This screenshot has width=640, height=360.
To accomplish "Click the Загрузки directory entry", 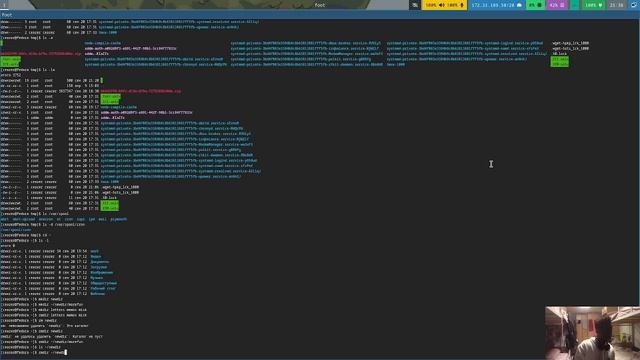I will 98,267.
